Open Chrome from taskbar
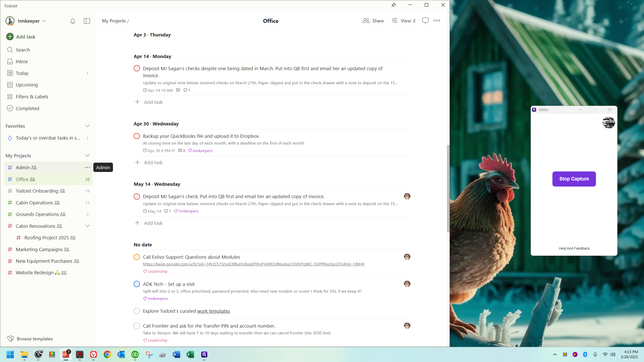The width and height of the screenshot is (644, 362). [107, 354]
